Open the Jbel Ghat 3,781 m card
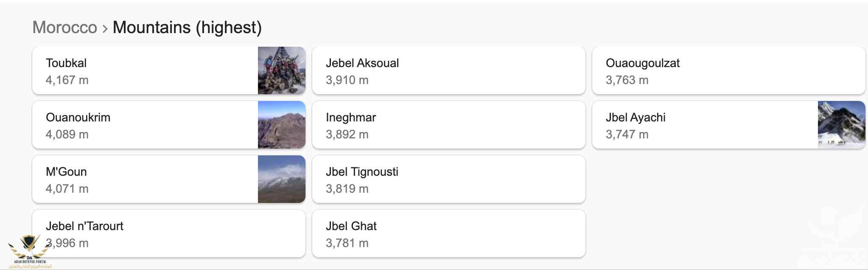Image resolution: width=868 pixels, height=270 pixels. tap(449, 233)
